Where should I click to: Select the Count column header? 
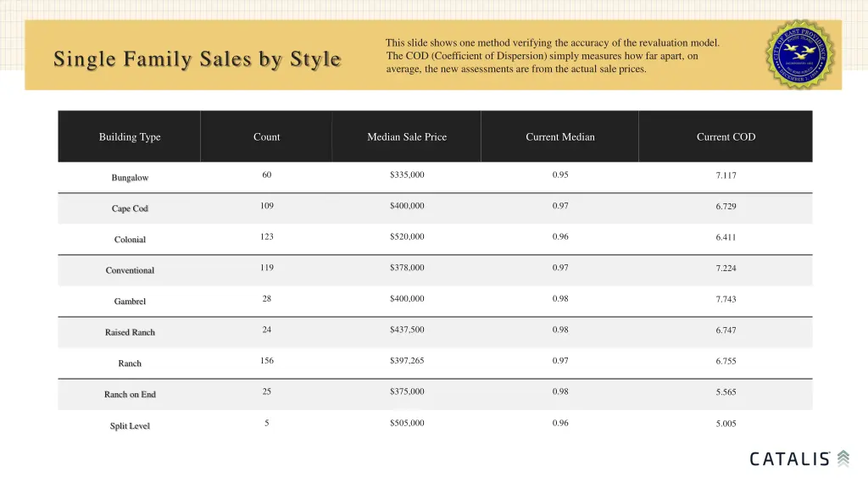[266, 136]
